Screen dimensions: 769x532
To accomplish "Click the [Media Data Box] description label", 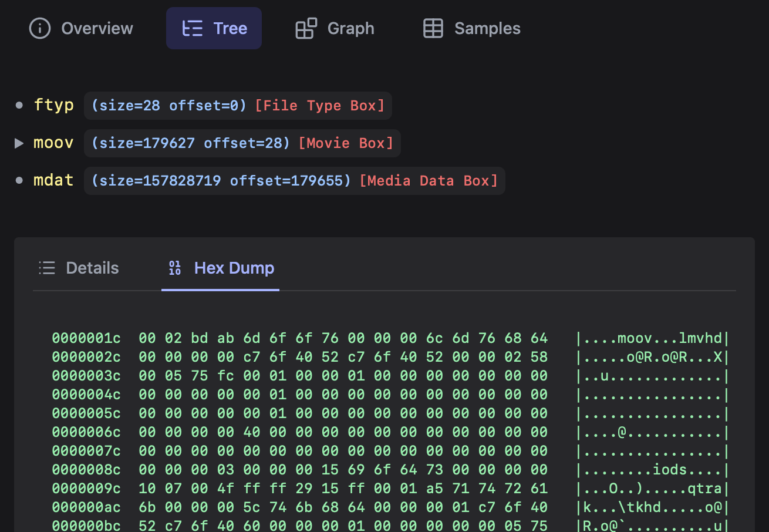I will (428, 180).
